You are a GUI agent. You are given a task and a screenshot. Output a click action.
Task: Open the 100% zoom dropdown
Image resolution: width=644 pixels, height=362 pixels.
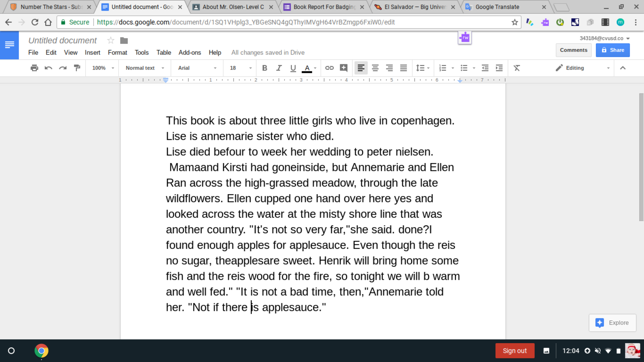[103, 68]
